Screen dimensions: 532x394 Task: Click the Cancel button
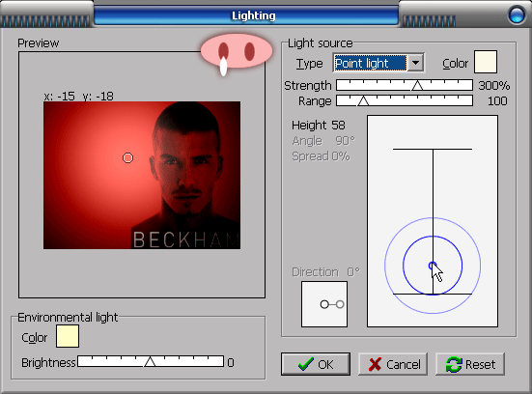(x=393, y=364)
